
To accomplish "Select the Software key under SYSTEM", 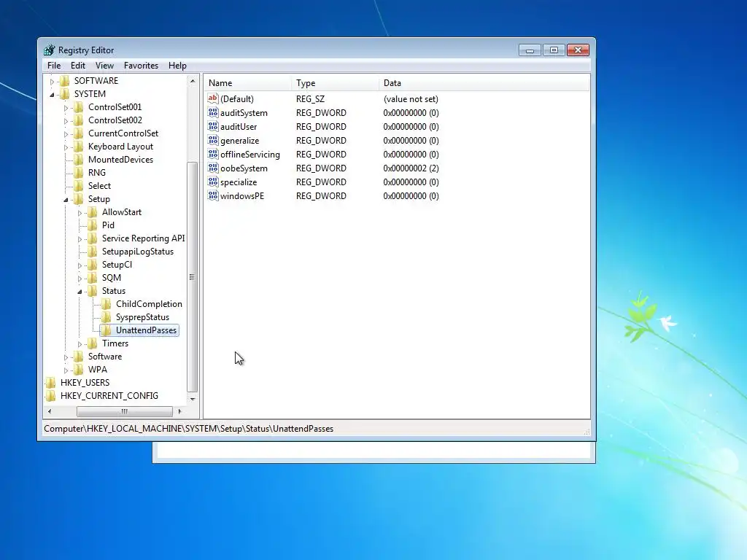I will [105, 357].
